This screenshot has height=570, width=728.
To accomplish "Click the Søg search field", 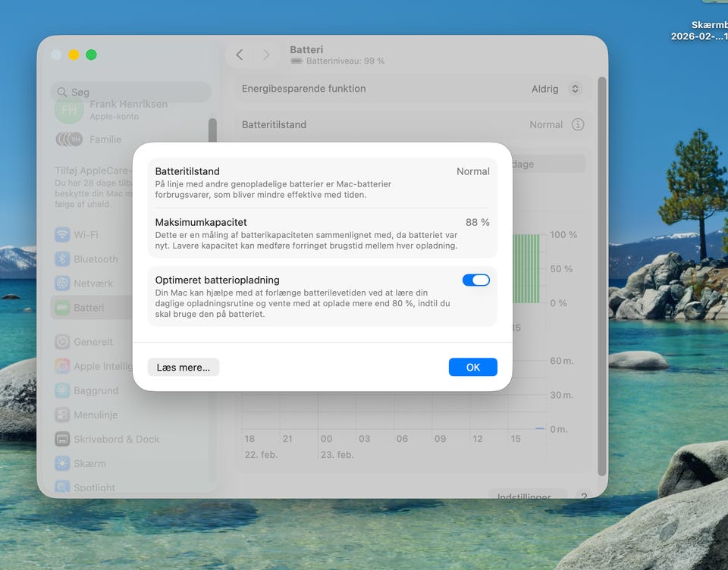I will (131, 92).
